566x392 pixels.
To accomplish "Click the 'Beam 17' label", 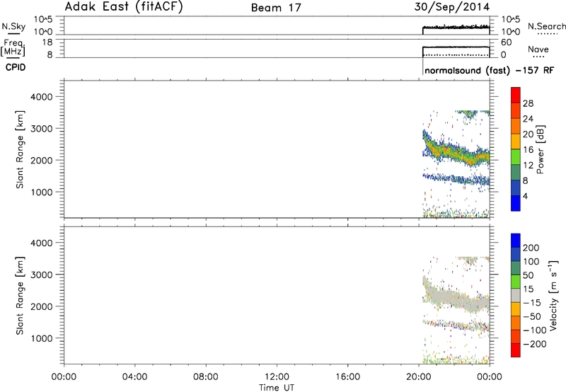I will (x=276, y=8).
